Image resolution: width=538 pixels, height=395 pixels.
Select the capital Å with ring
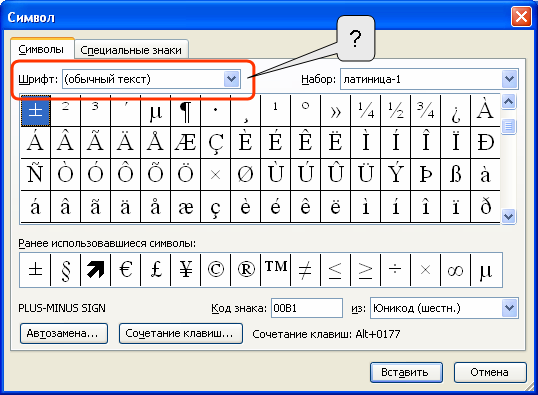[x=156, y=142]
